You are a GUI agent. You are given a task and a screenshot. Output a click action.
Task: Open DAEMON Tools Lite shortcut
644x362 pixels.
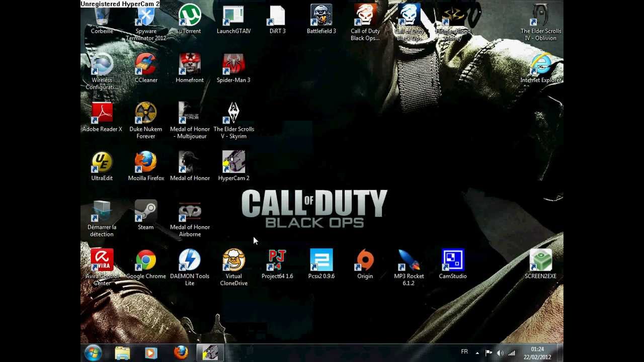190,268
